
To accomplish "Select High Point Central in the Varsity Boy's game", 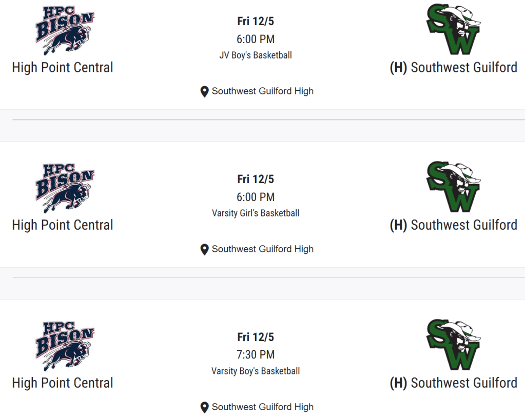I will pyautogui.click(x=63, y=383).
